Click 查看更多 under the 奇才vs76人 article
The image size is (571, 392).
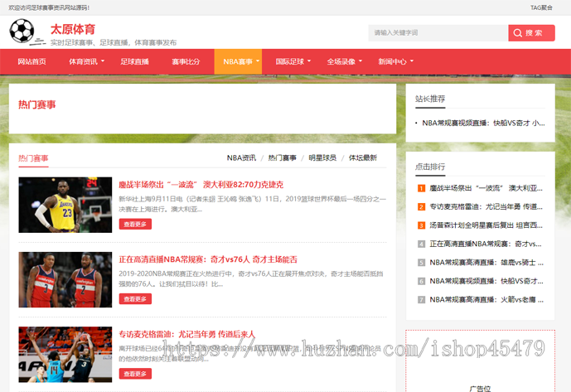point(135,298)
